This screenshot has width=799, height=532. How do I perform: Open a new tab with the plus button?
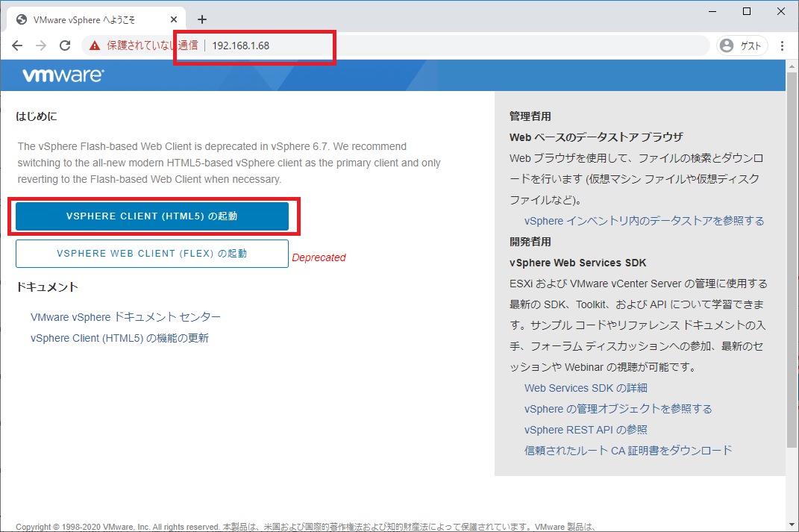click(202, 19)
